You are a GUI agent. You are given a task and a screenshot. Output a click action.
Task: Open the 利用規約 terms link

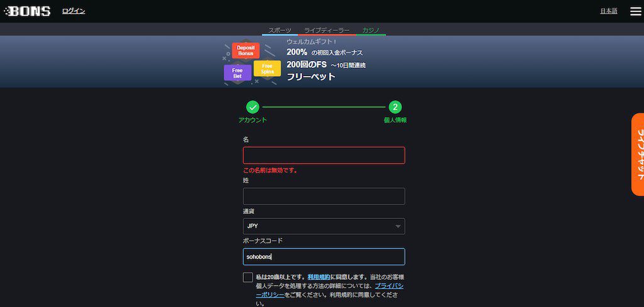(319, 277)
